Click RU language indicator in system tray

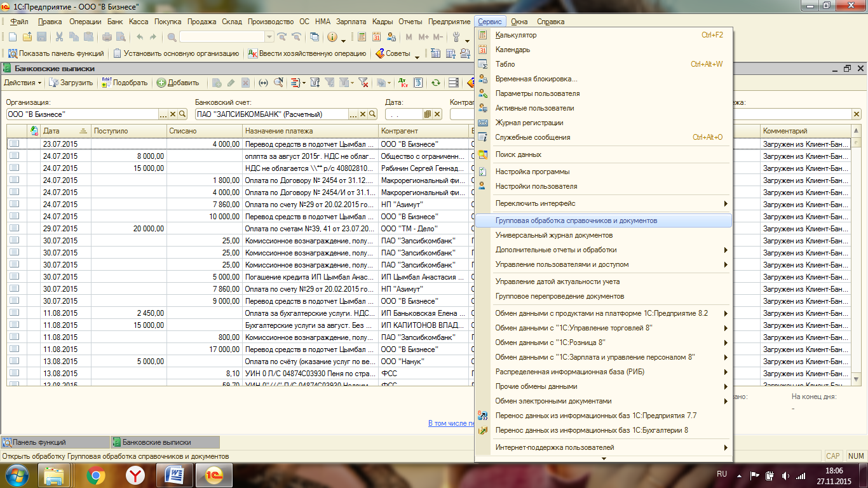point(722,474)
